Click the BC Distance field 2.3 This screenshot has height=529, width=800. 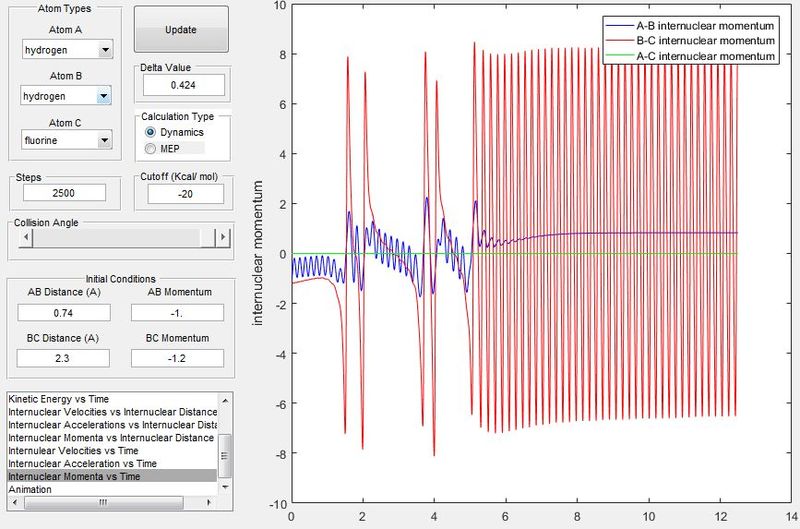(63, 358)
